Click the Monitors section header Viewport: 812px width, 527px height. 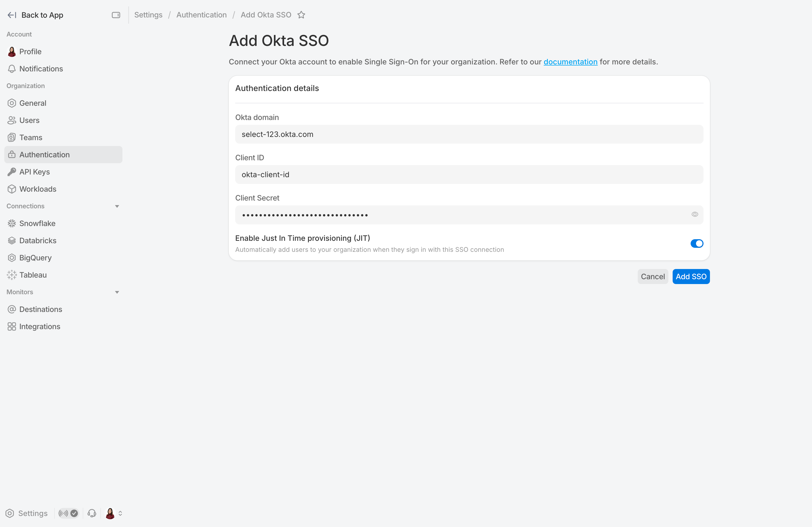(x=20, y=292)
